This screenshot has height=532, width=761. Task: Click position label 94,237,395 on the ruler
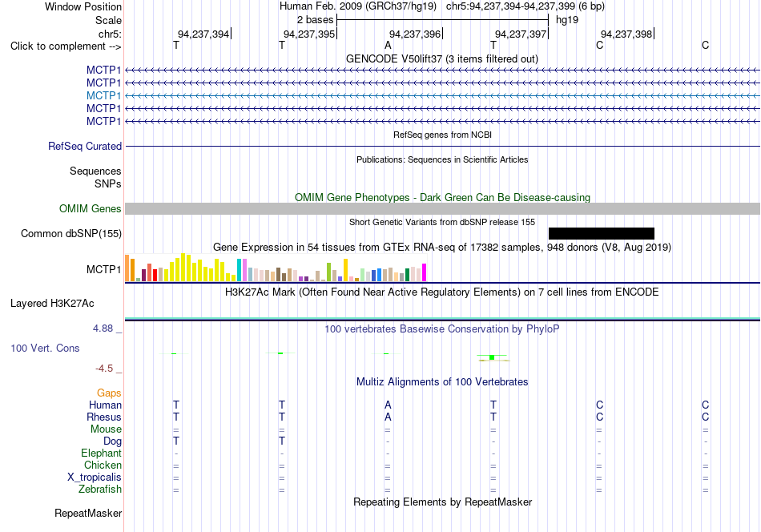tap(309, 34)
